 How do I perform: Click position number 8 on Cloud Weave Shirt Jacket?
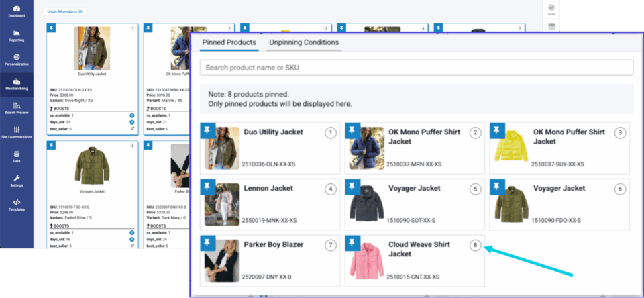(476, 246)
